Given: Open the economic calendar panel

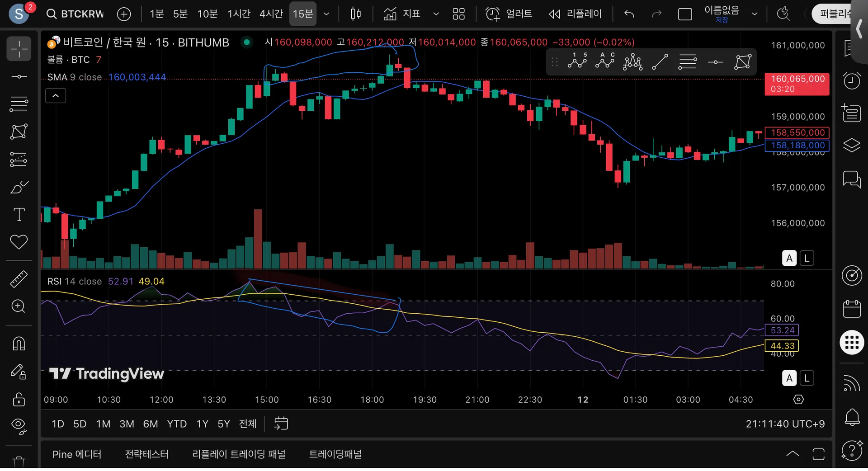Looking at the screenshot, I should tap(852, 309).
